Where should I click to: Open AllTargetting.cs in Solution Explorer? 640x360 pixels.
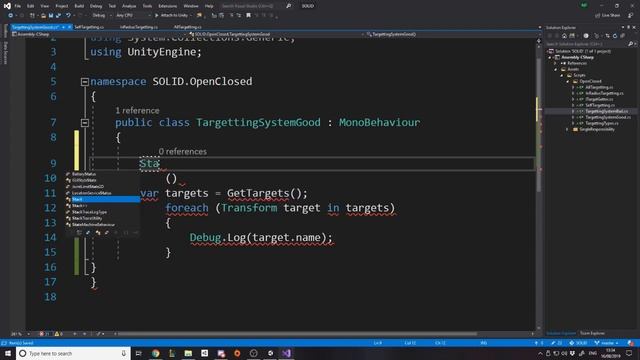[599, 87]
